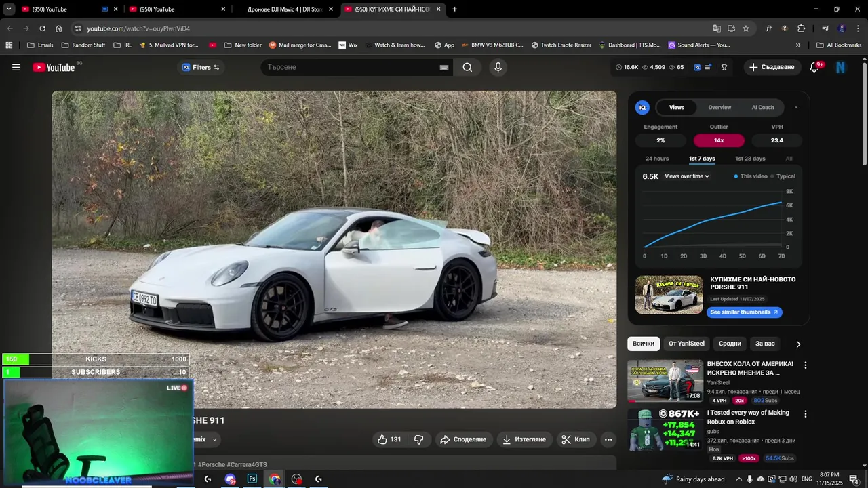Select the От YaniSteel filter chip
Screen dimensions: 868x488
pos(686,344)
